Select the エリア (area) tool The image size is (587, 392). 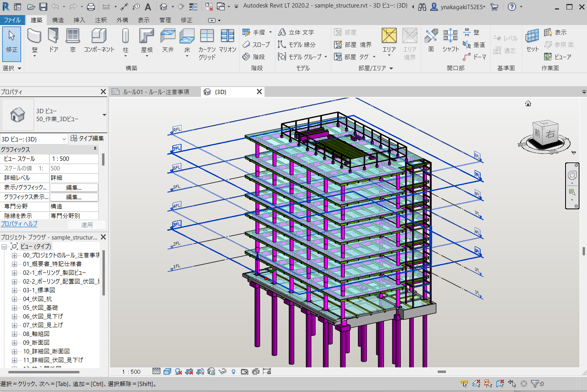coord(389,42)
